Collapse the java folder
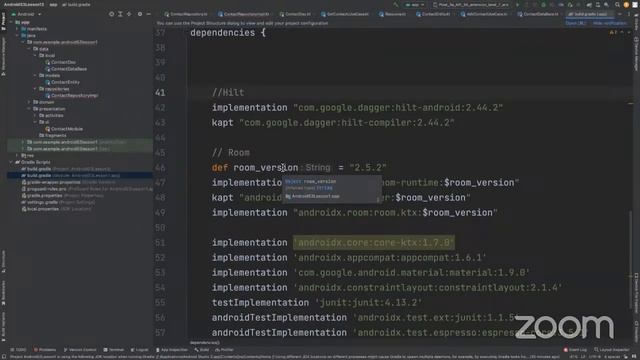The height and width of the screenshot is (360, 640). [x=18, y=36]
